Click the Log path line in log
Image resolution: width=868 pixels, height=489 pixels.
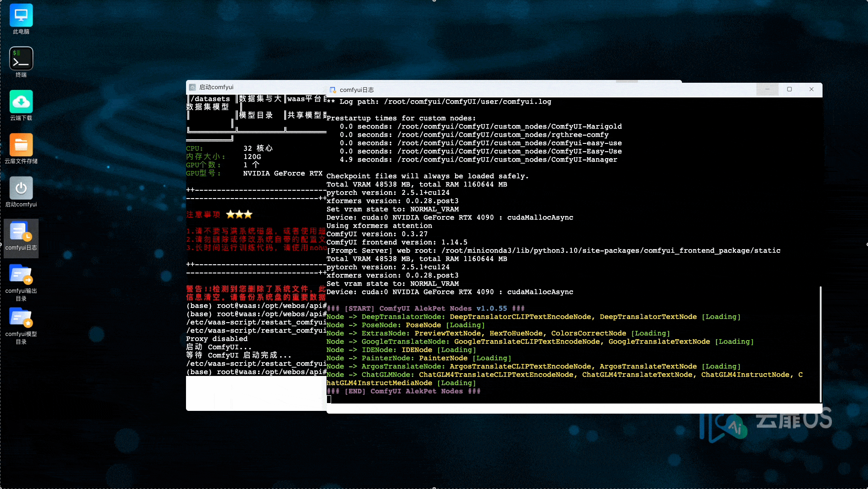click(439, 102)
